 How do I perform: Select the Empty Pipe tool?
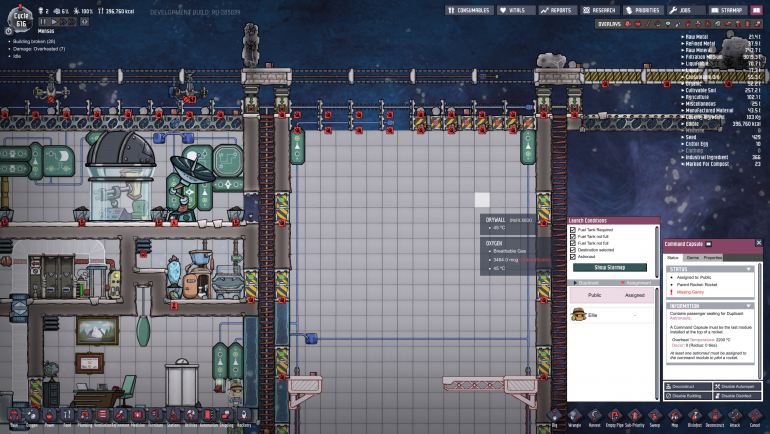coord(614,417)
